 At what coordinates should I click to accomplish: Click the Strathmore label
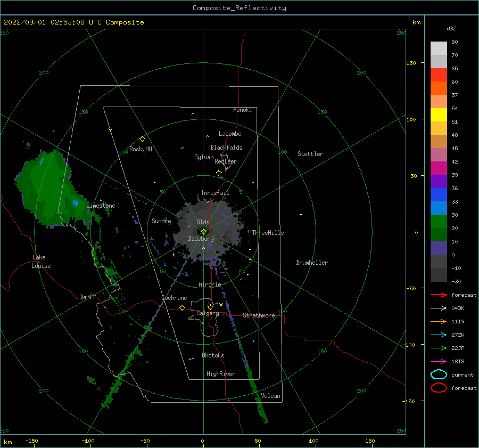(259, 315)
